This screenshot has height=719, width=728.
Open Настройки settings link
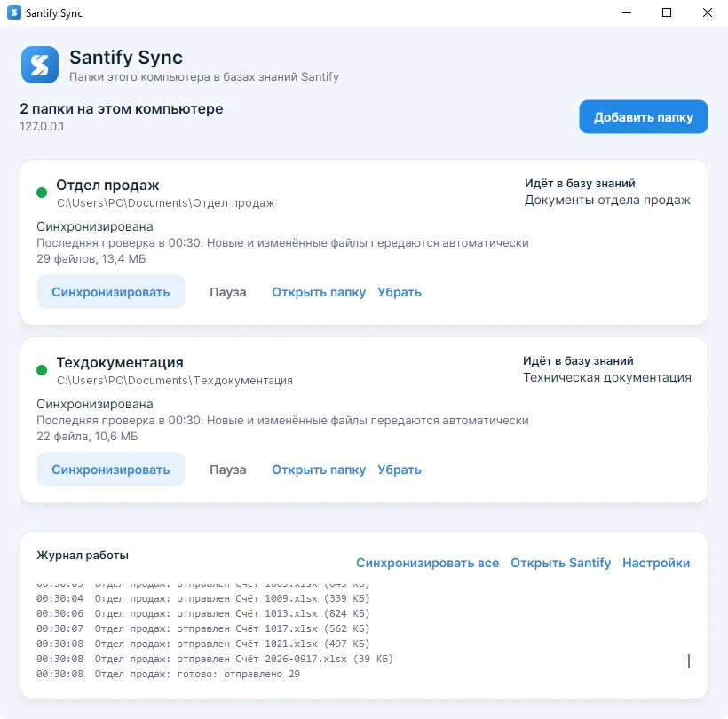[656, 563]
